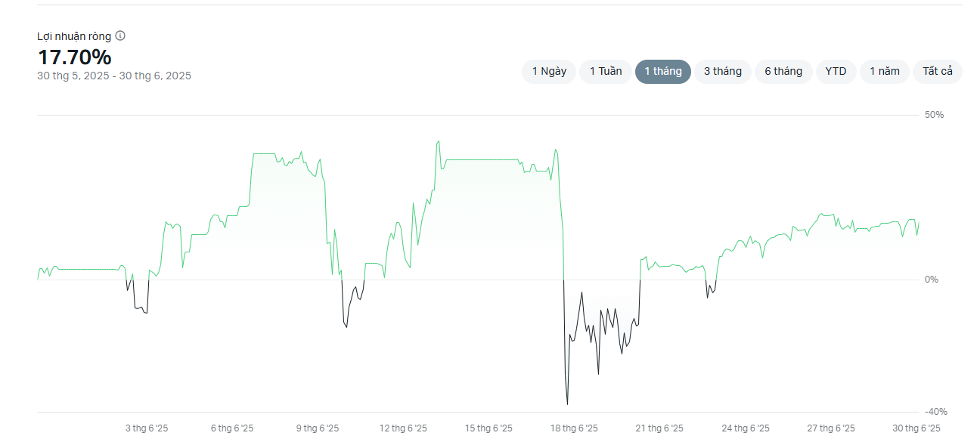Click the -40% y-axis label

pyautogui.click(x=935, y=412)
